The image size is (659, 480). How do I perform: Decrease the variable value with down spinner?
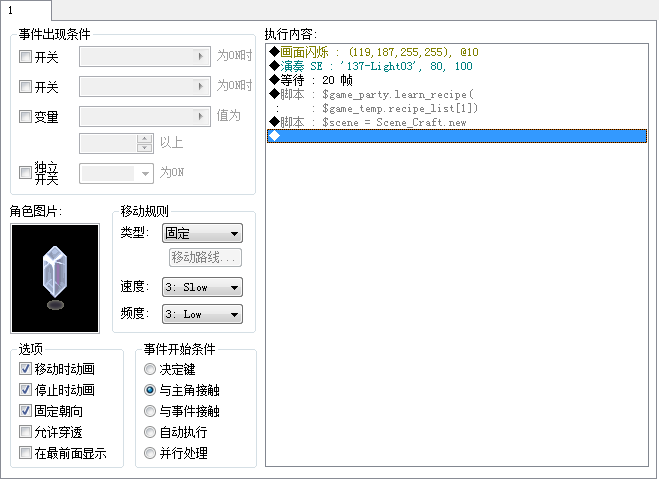click(145, 148)
